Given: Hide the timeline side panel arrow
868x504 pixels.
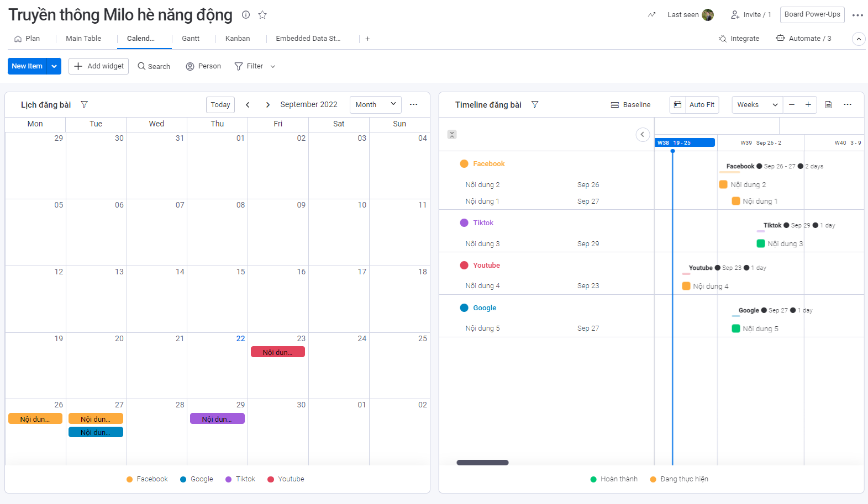Looking at the screenshot, I should click(x=643, y=134).
